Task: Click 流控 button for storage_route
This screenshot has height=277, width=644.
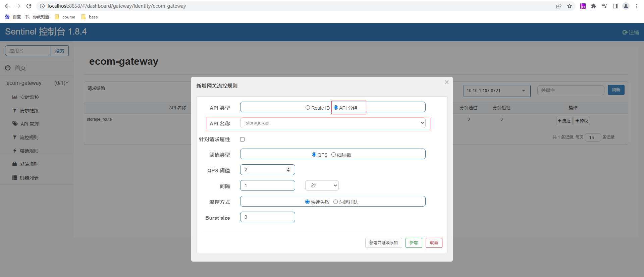Action: (564, 121)
